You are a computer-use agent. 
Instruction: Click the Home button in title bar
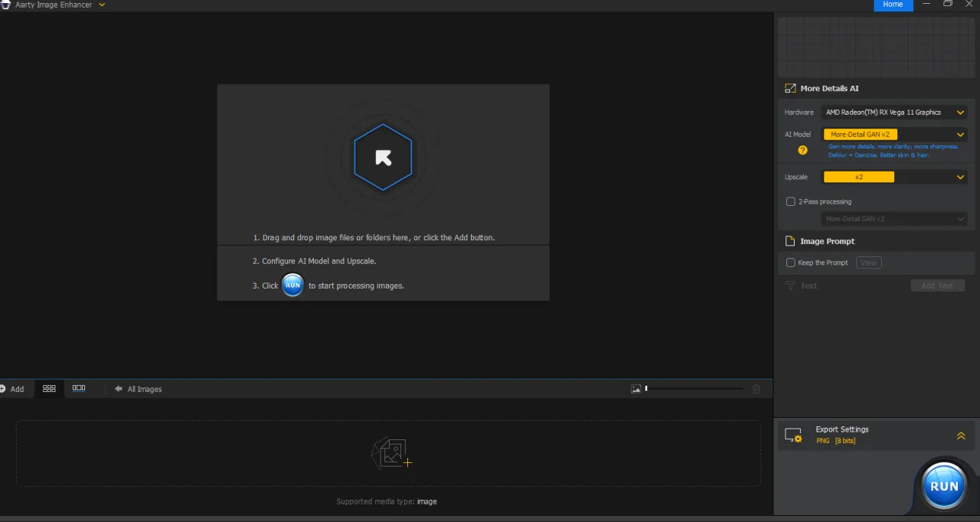click(x=893, y=5)
